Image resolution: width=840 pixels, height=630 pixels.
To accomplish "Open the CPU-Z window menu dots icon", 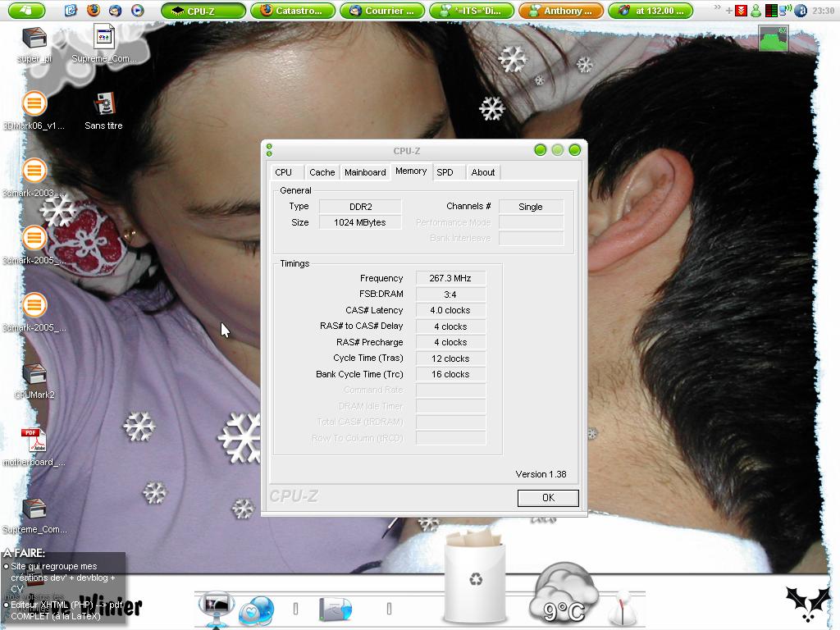I will [x=269, y=150].
